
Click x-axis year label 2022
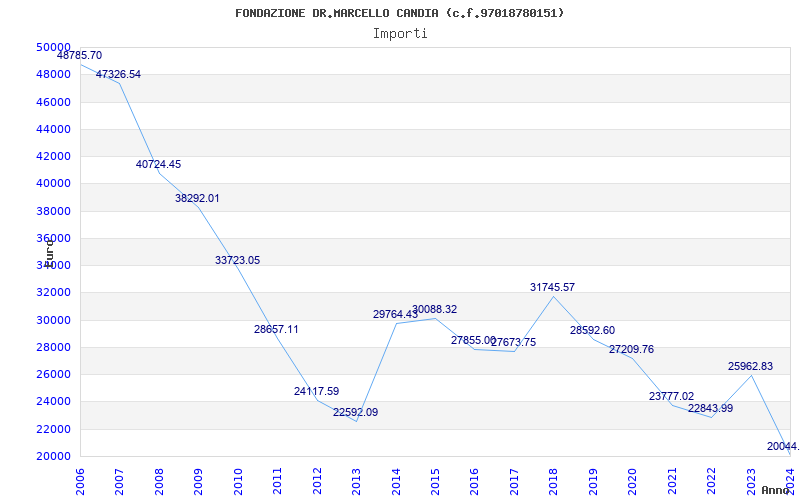tap(712, 481)
